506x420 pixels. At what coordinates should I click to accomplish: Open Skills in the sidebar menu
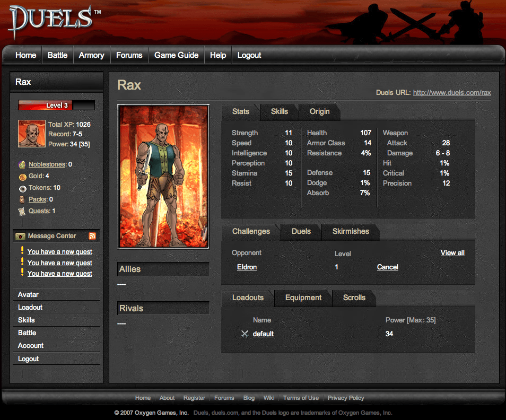56,320
